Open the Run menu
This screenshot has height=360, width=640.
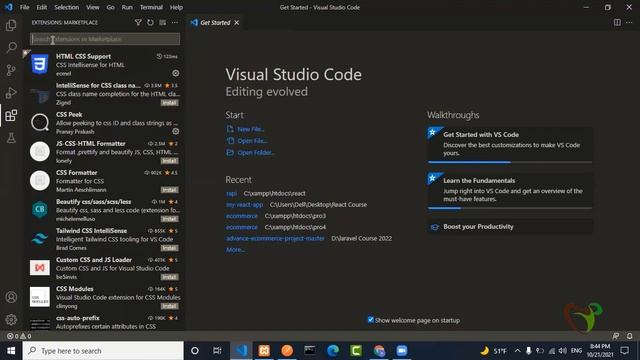[127, 7]
